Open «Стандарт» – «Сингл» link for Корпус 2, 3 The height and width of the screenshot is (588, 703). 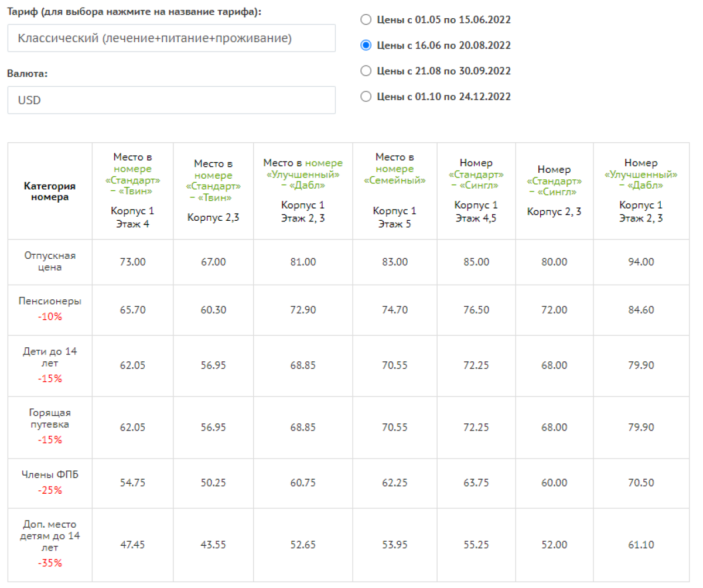point(554,186)
